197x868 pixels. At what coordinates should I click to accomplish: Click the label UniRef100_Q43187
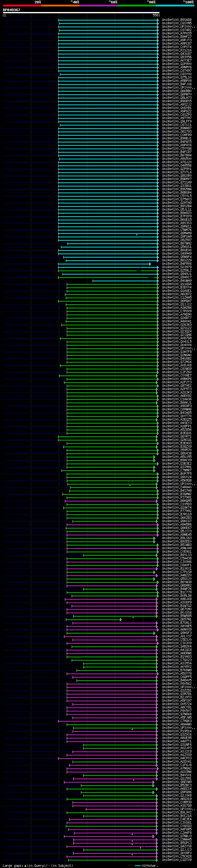click(x=177, y=54)
